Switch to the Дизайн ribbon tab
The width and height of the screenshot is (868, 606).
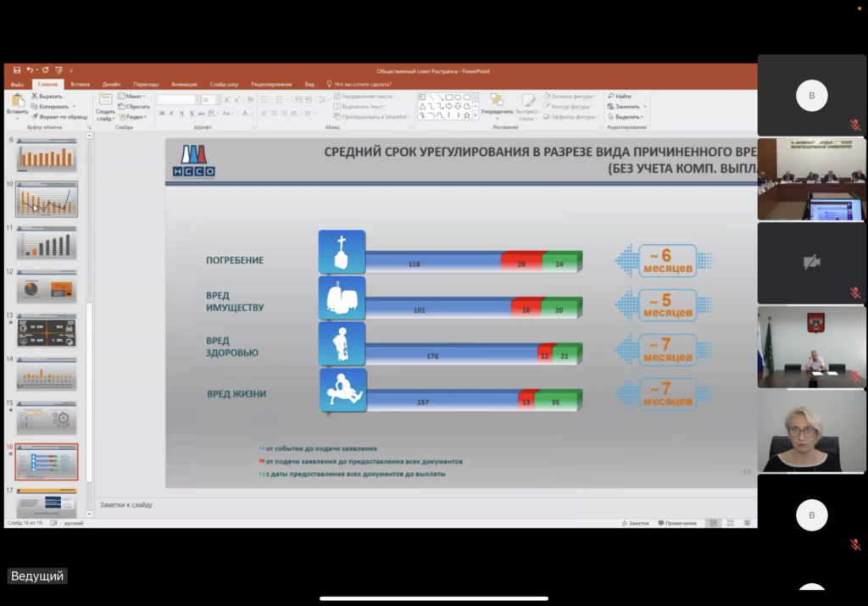pyautogui.click(x=111, y=85)
